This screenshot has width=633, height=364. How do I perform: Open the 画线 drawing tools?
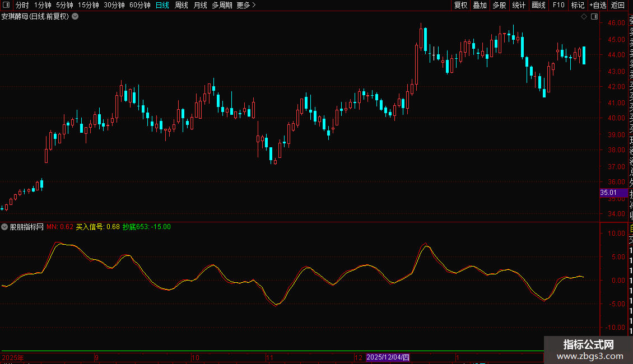click(538, 5)
